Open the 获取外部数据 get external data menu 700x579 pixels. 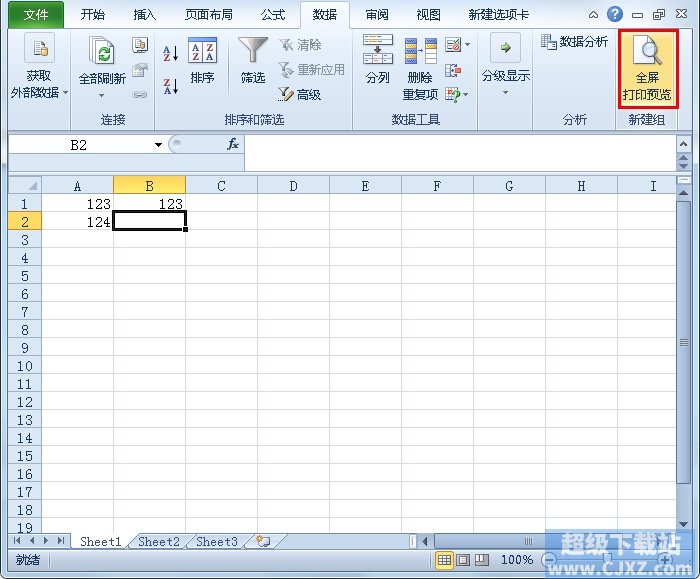[x=39, y=67]
